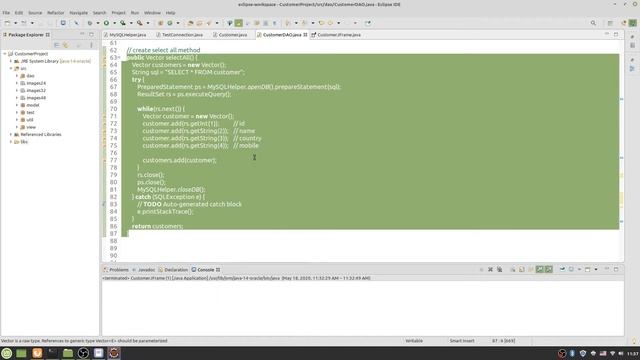
Task: Click the Search toolbar magnifier icon
Action: tap(593, 23)
